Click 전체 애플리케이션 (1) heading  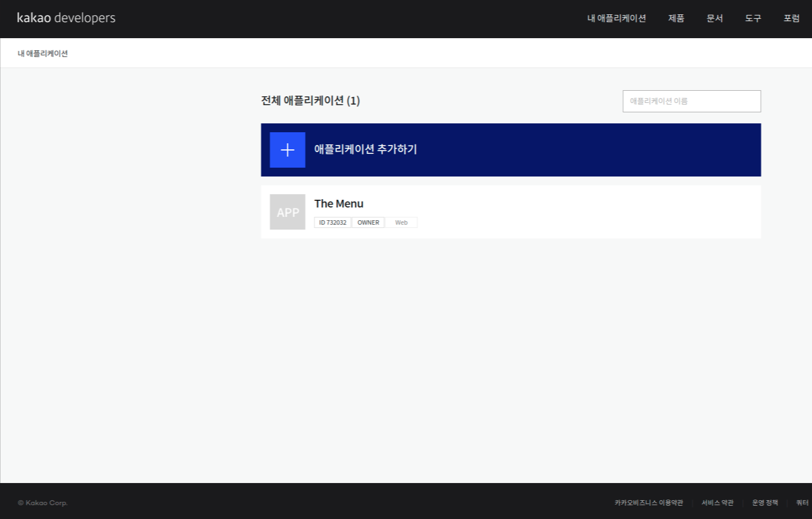coord(310,101)
